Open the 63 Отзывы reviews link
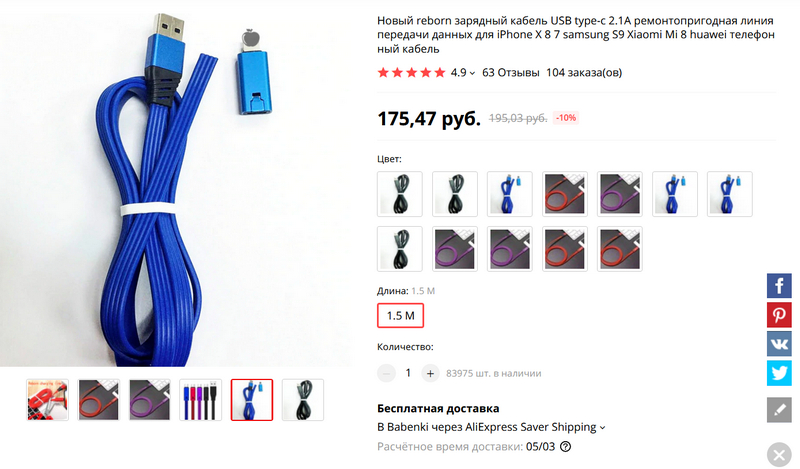800x469 pixels. [511, 72]
